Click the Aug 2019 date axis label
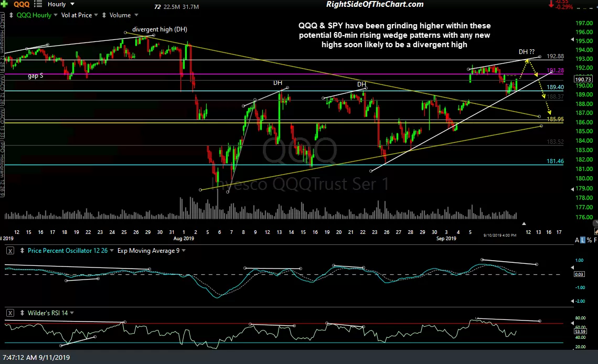Viewport: 598px width, 364px height. coord(184,239)
